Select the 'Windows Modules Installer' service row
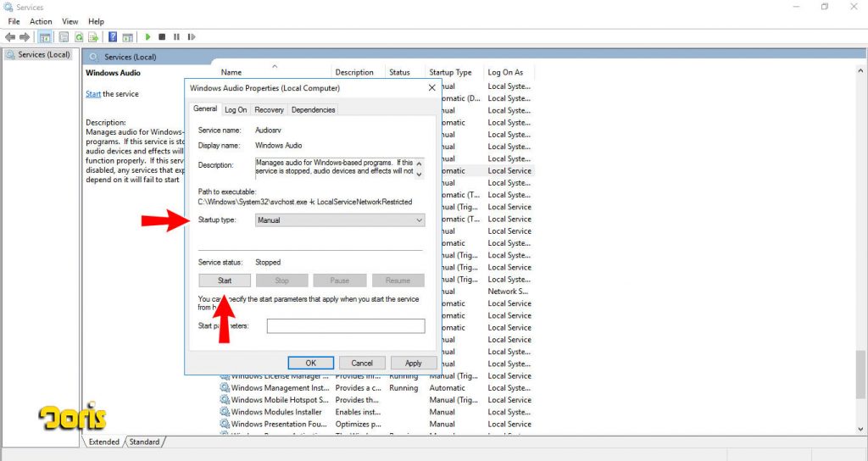Screen dimensions: 868x461 pos(376,412)
